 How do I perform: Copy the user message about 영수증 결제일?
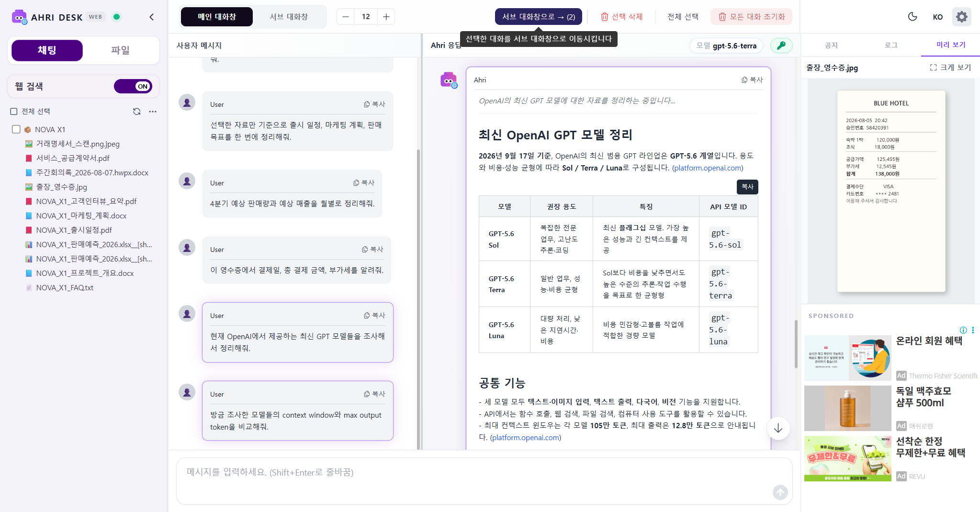(372, 250)
